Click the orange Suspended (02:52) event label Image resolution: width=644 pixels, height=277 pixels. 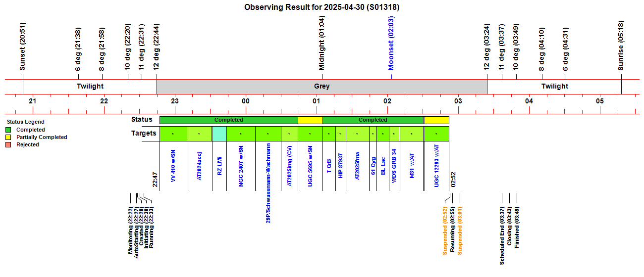click(x=445, y=230)
